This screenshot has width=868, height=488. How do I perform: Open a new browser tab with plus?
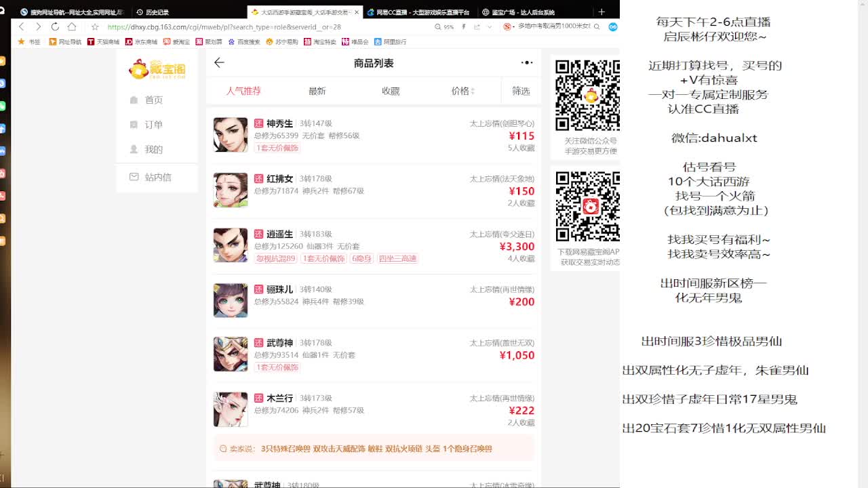(x=601, y=12)
